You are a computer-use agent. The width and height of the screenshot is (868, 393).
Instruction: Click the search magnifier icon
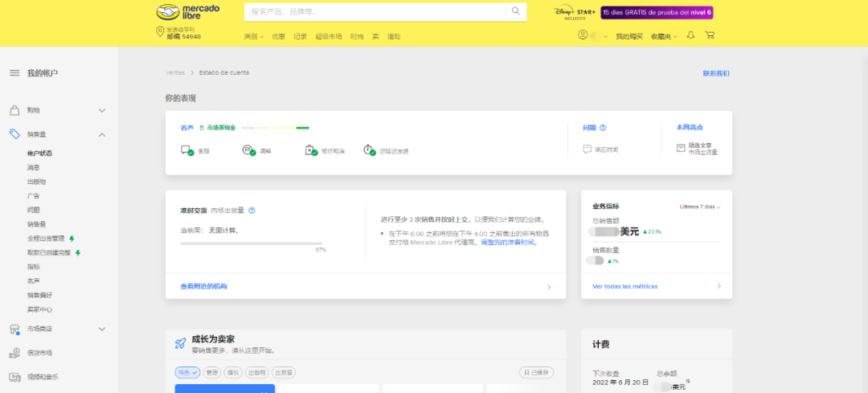pyautogui.click(x=516, y=11)
